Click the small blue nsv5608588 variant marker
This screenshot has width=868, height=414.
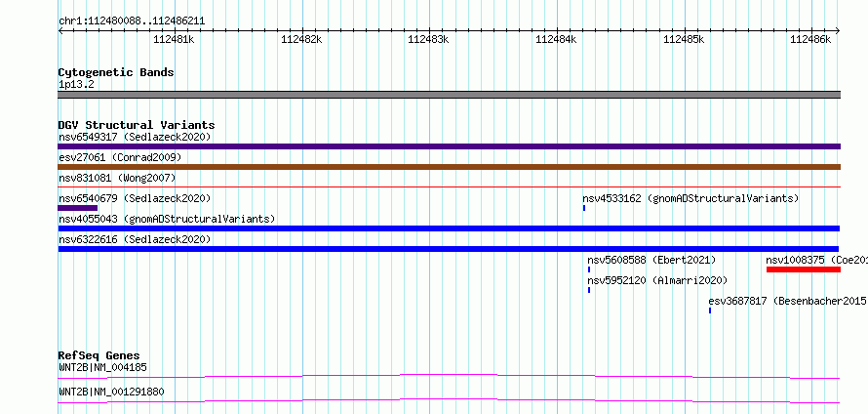[x=589, y=269]
